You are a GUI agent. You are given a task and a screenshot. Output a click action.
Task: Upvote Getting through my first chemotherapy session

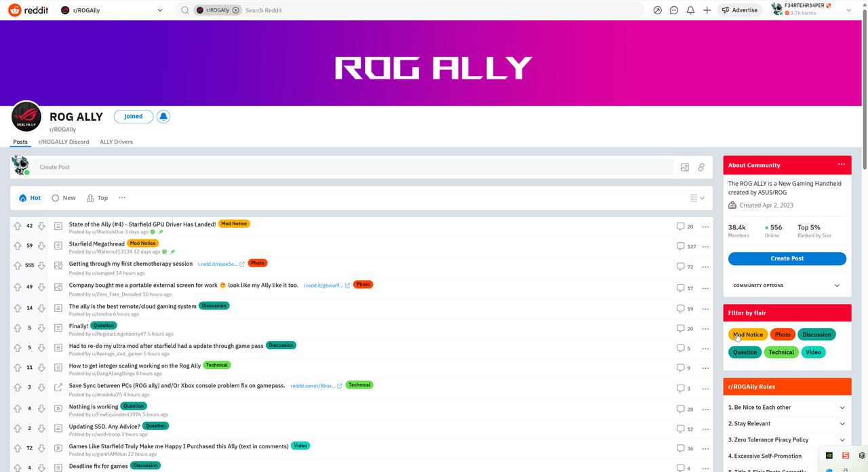(18, 266)
